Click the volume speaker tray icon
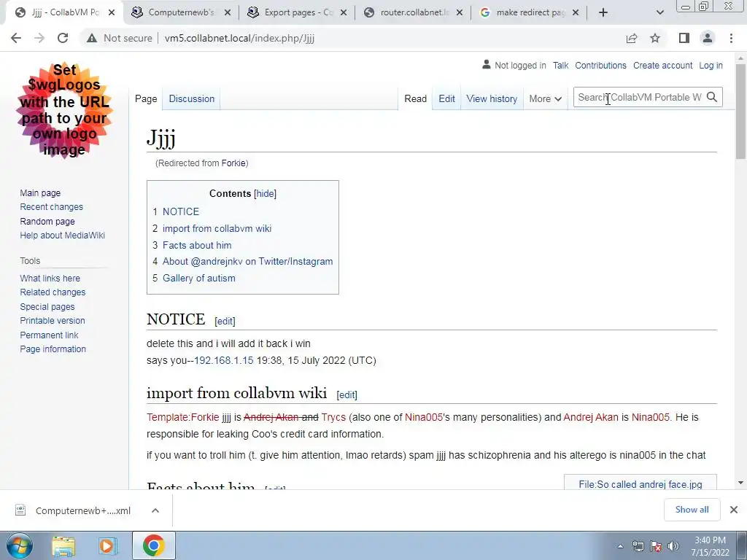This screenshot has height=560, width=747. [673, 546]
